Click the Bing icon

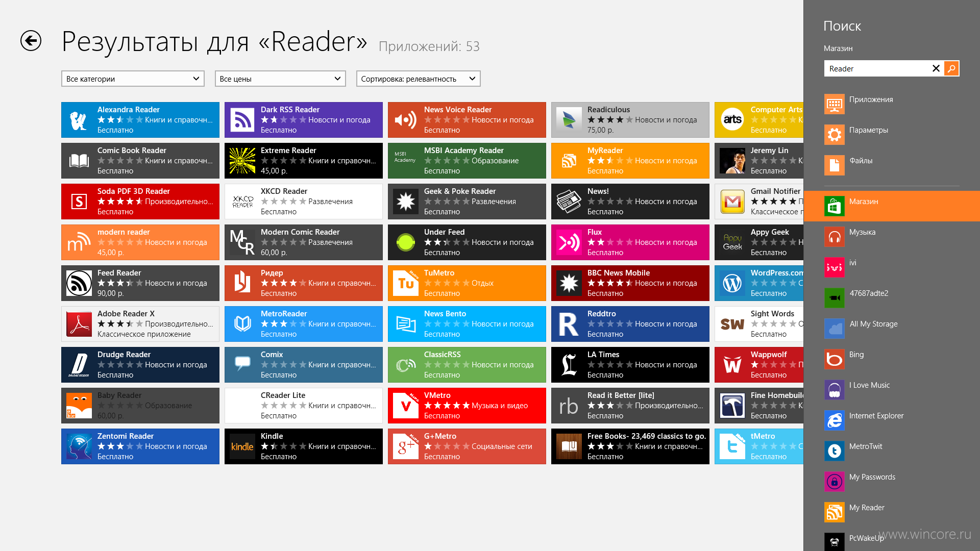[x=835, y=359]
